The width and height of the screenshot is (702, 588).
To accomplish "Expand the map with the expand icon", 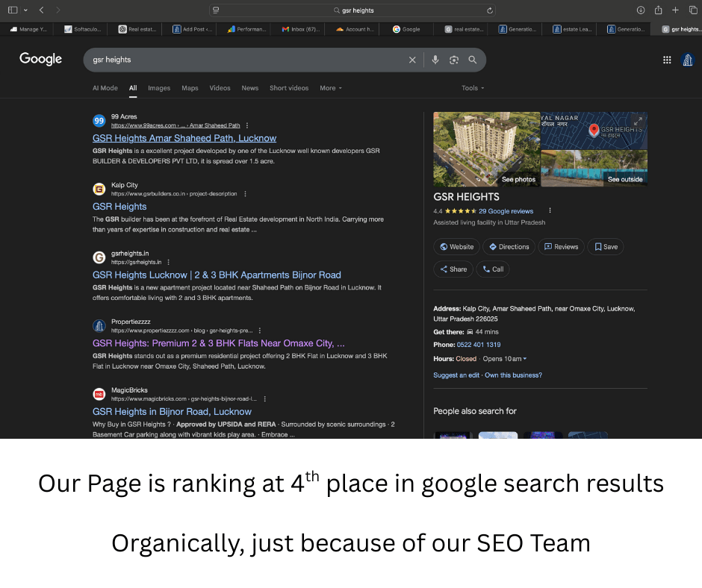I will (638, 121).
